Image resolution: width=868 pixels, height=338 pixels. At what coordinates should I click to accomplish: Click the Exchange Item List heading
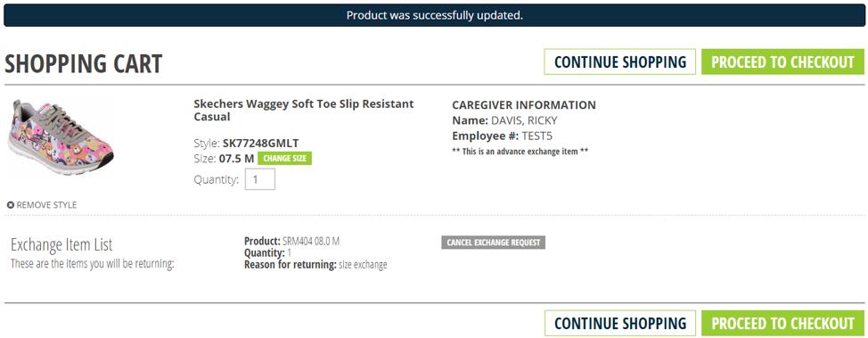[61, 244]
